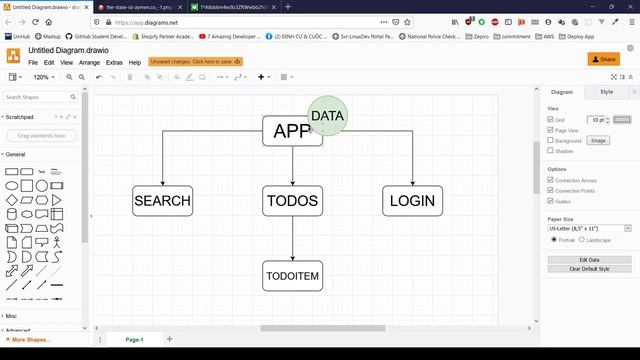The image size is (640, 360).
Task: Open the connection style dropdown
Action: click(222, 77)
